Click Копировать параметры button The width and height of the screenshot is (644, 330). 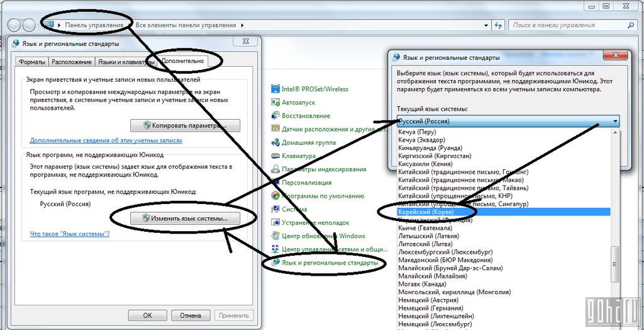186,125
